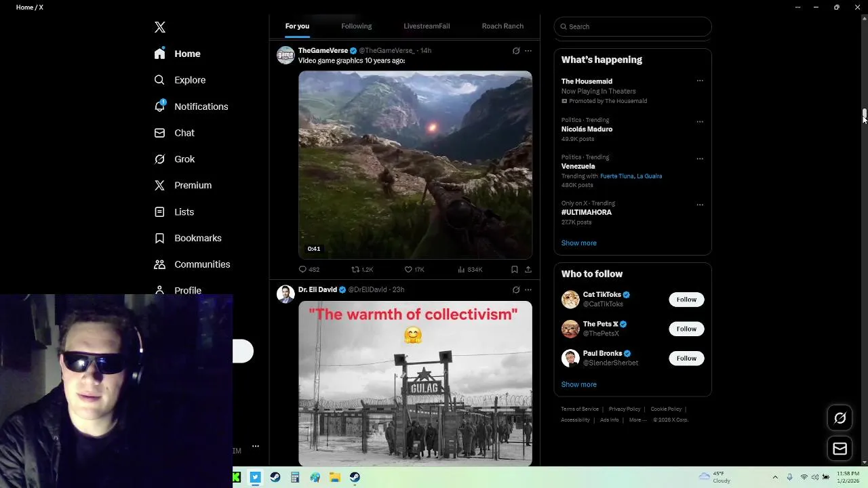This screenshot has width=868, height=488.
Task: Follow Paul Bronks
Action: (686, 358)
